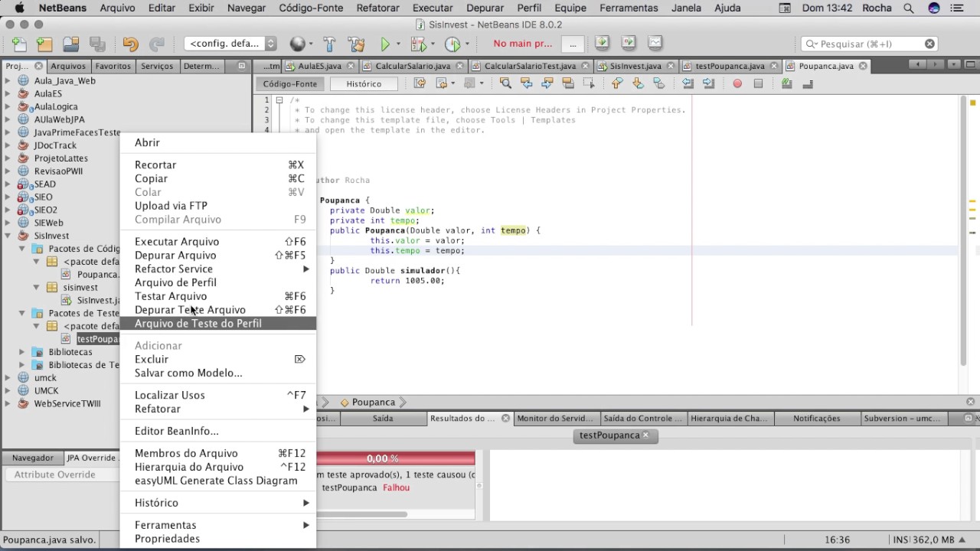Click the New Project toolbar icon

[x=44, y=44]
